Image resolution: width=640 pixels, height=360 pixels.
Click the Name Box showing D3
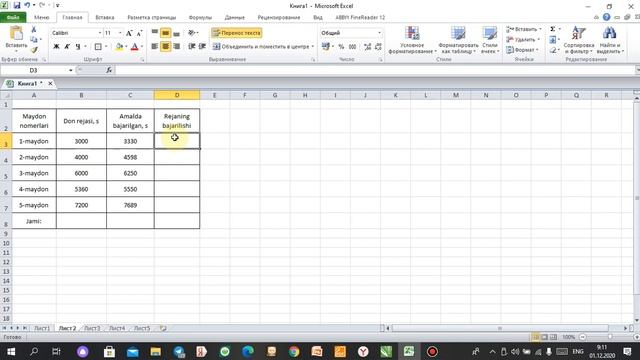click(x=34, y=70)
